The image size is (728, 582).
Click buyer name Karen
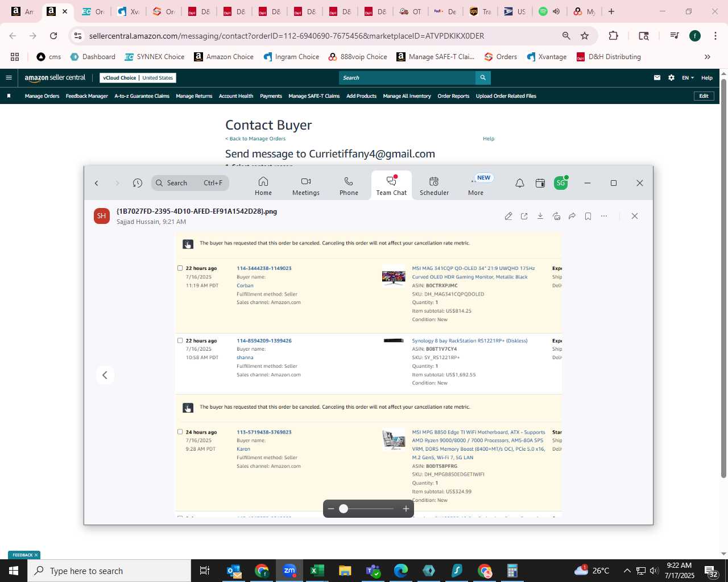tap(243, 449)
